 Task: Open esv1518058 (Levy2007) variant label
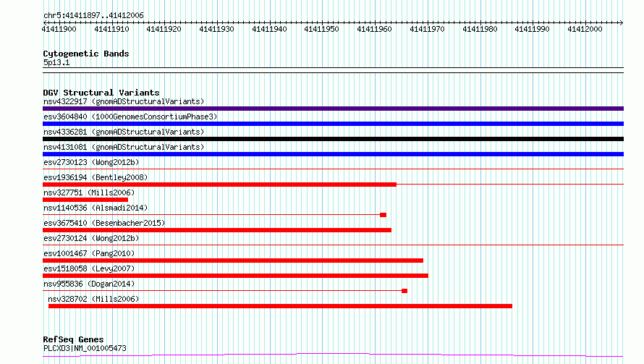click(89, 268)
